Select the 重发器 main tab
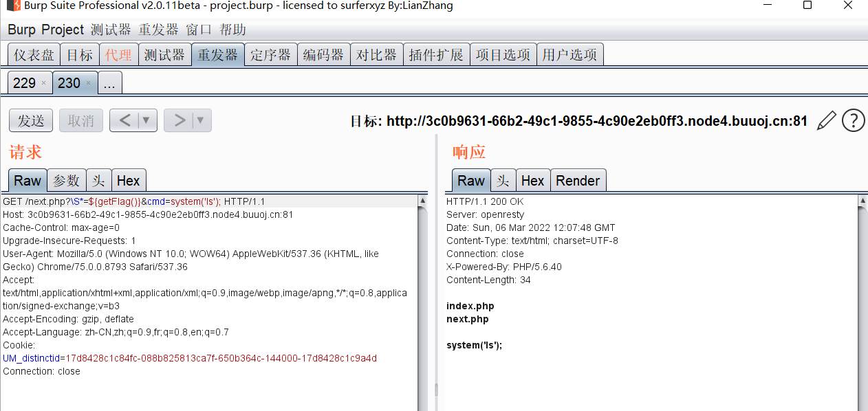Screen dimensions: 868x411 [218, 55]
